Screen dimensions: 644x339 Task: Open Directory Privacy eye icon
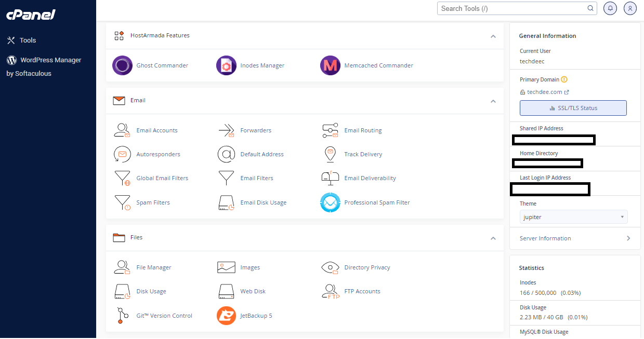330,267
